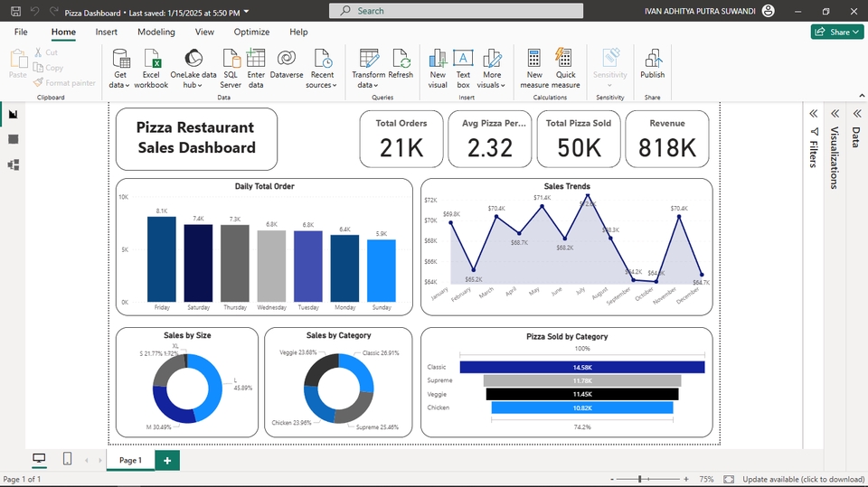Open the File menu

pyautogui.click(x=21, y=32)
